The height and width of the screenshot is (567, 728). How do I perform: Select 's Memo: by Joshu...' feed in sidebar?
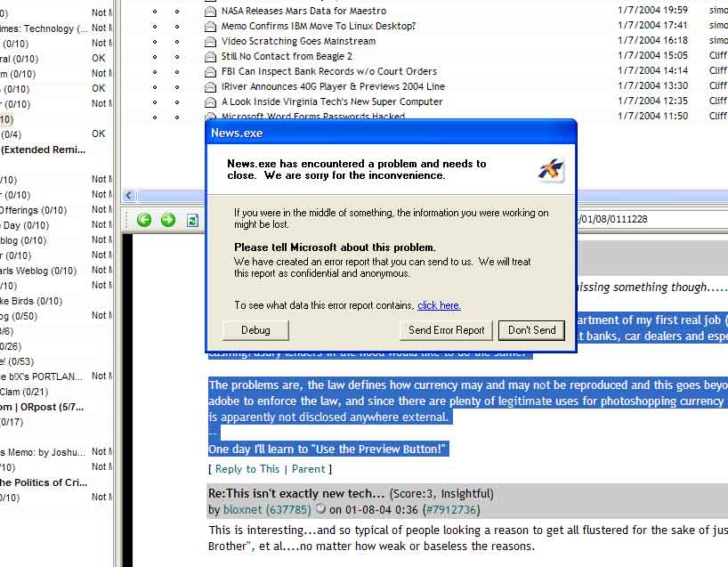point(43,452)
